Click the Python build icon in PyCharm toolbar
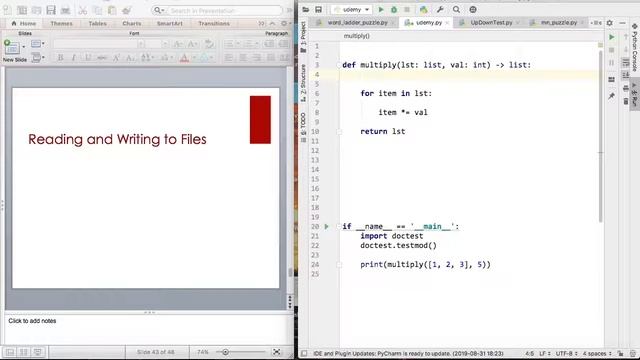 click(x=423, y=9)
